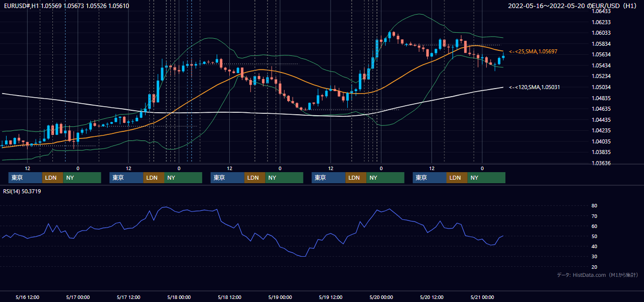The width and height of the screenshot is (644, 302).
Task: Click price axis label 1.04635
Action: 601,109
